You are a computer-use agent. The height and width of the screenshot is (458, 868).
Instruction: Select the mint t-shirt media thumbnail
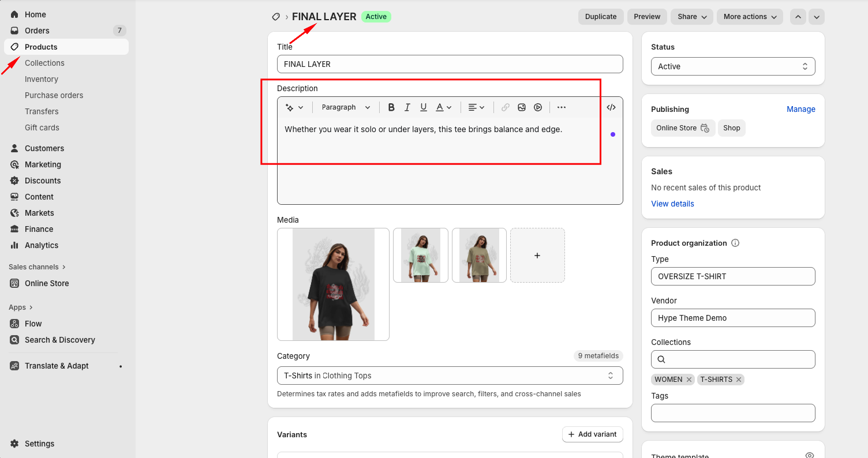(421, 255)
